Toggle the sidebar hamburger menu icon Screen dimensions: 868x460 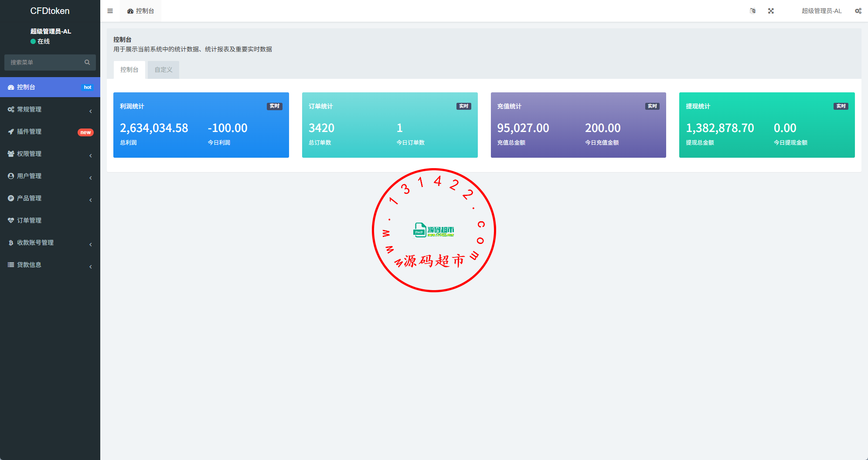pyautogui.click(x=110, y=11)
